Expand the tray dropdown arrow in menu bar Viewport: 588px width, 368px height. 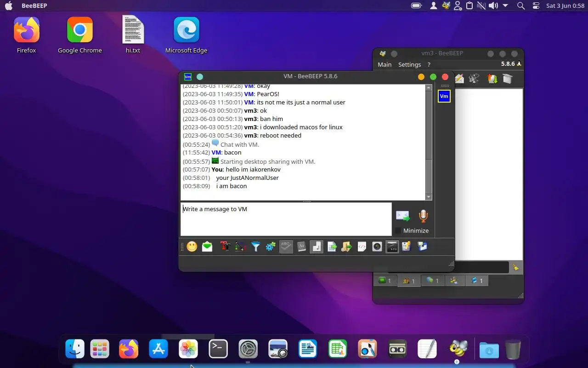[x=505, y=6]
